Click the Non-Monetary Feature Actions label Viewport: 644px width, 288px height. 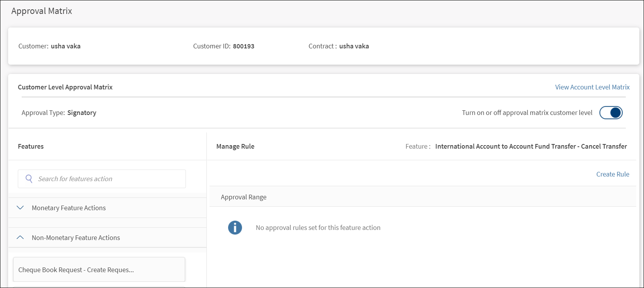76,238
